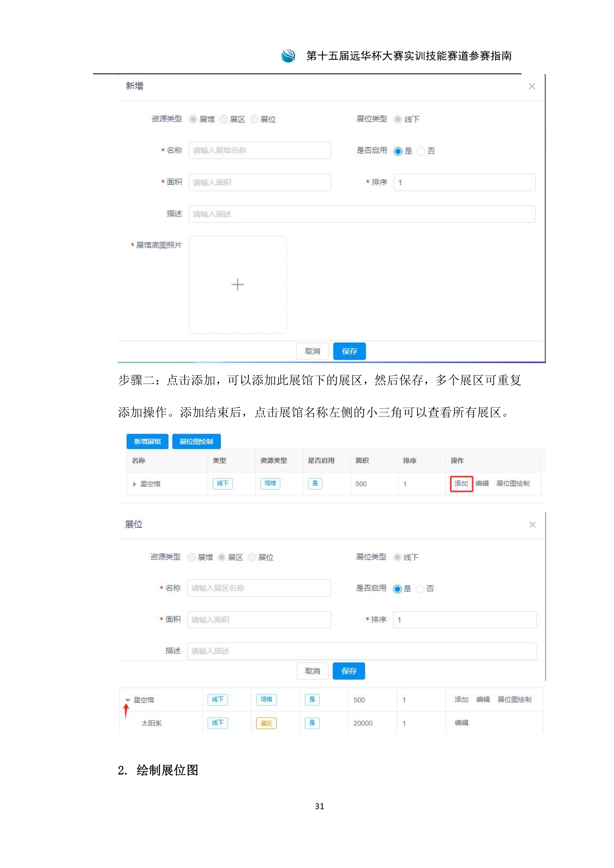Click the 远华杯 logo icon in header
The width and height of the screenshot is (614, 868).
288,56
